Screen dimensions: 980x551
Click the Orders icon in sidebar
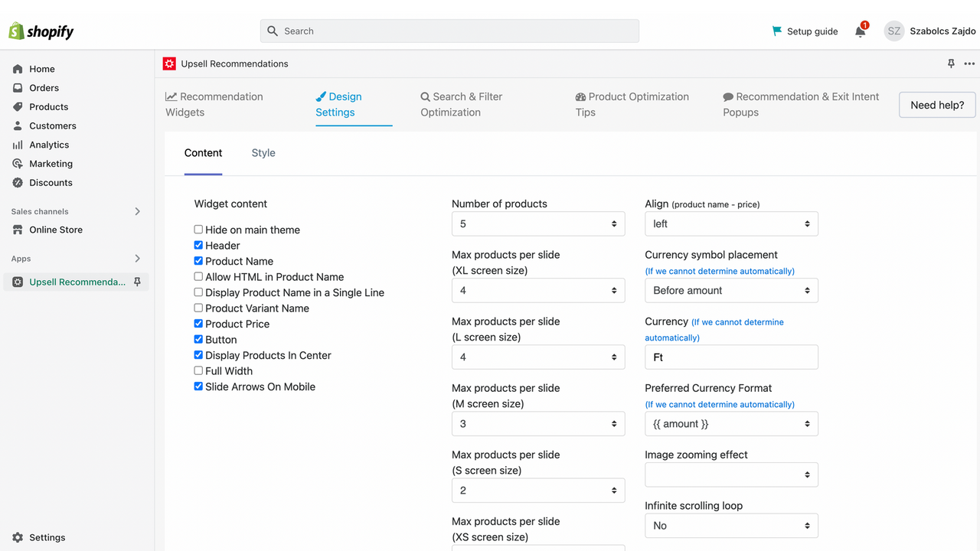point(18,88)
